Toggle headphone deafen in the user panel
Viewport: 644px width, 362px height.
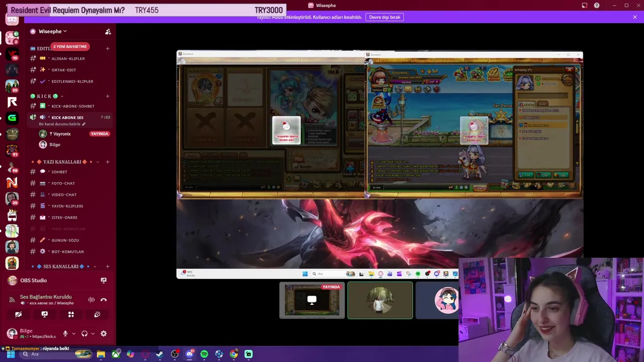[x=85, y=333]
